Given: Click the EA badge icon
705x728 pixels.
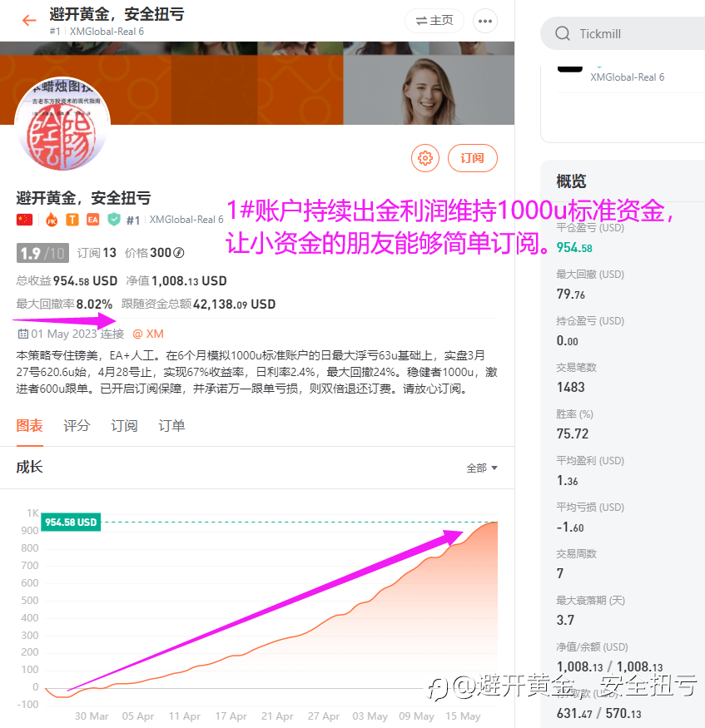Looking at the screenshot, I should click(93, 220).
